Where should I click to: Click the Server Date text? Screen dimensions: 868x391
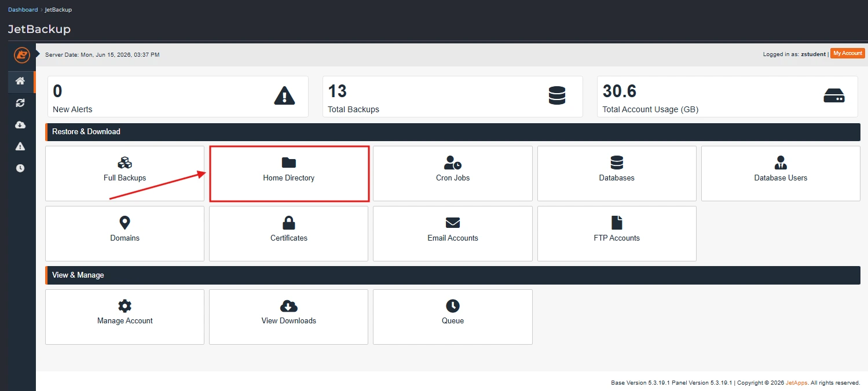pyautogui.click(x=102, y=55)
